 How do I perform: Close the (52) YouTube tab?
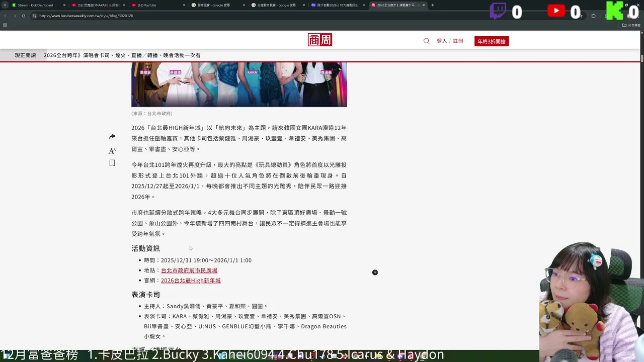click(x=183, y=5)
